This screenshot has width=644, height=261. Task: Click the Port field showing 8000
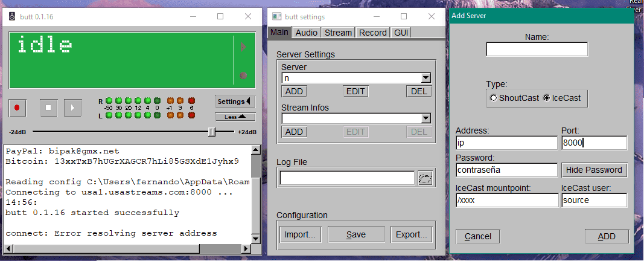coord(595,143)
